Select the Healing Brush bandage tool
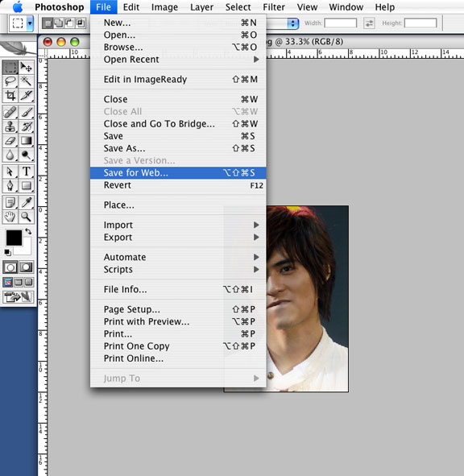The image size is (464, 476). click(x=10, y=112)
